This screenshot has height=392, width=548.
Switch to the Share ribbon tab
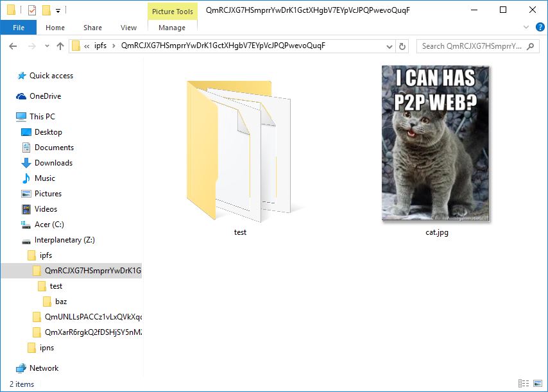(x=92, y=28)
